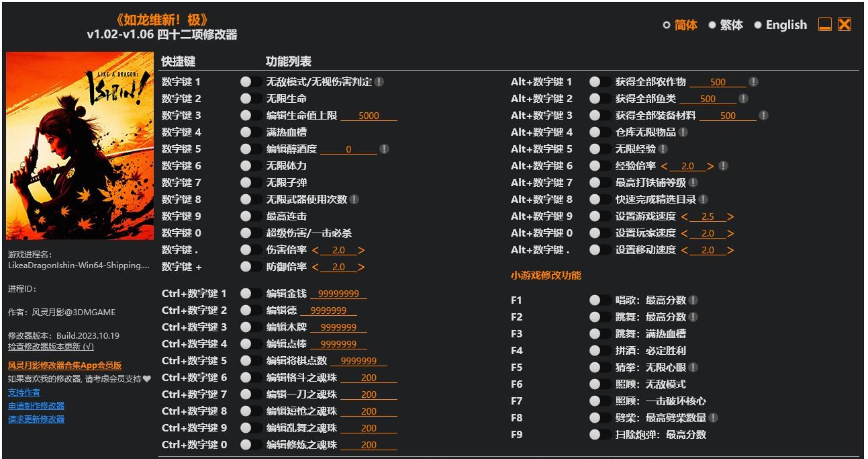
Task: Click info icon beside 唱歌：最高分数
Action: [693, 300]
